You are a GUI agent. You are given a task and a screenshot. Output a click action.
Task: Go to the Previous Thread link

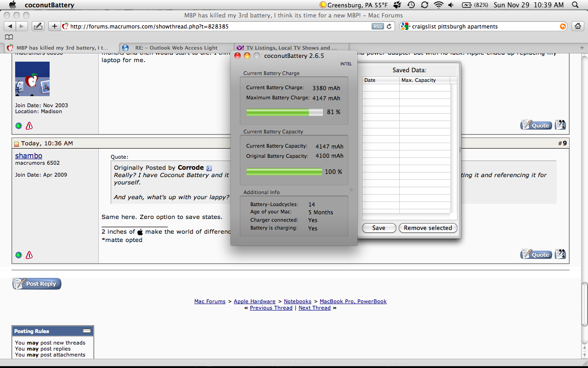pos(271,308)
